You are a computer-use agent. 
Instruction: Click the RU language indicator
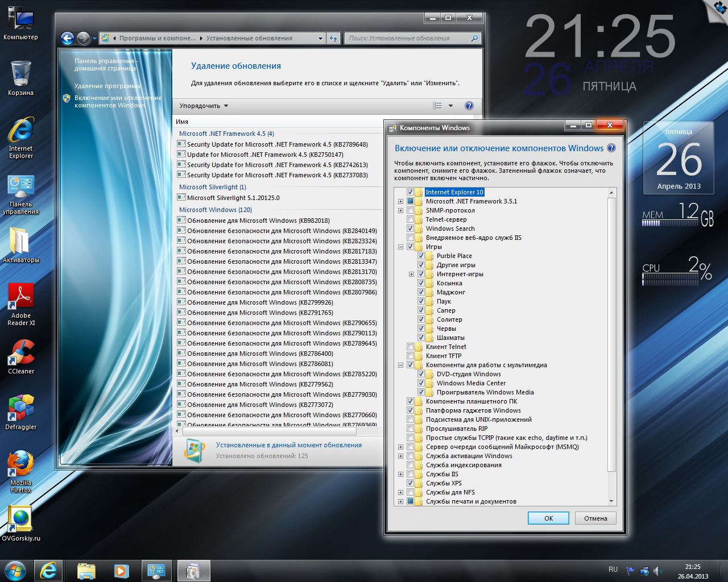pos(613,569)
